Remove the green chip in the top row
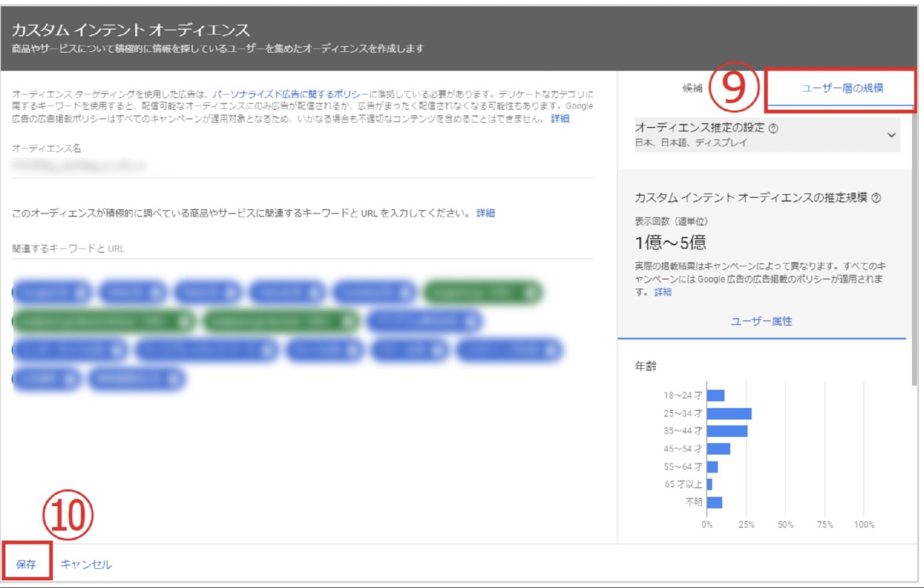924x588 pixels. click(x=530, y=293)
